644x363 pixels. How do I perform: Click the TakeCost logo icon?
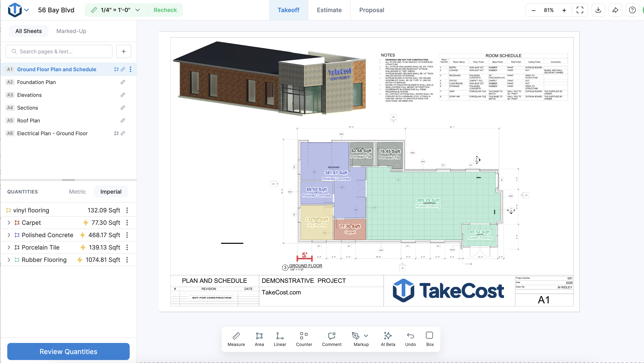[x=15, y=10]
